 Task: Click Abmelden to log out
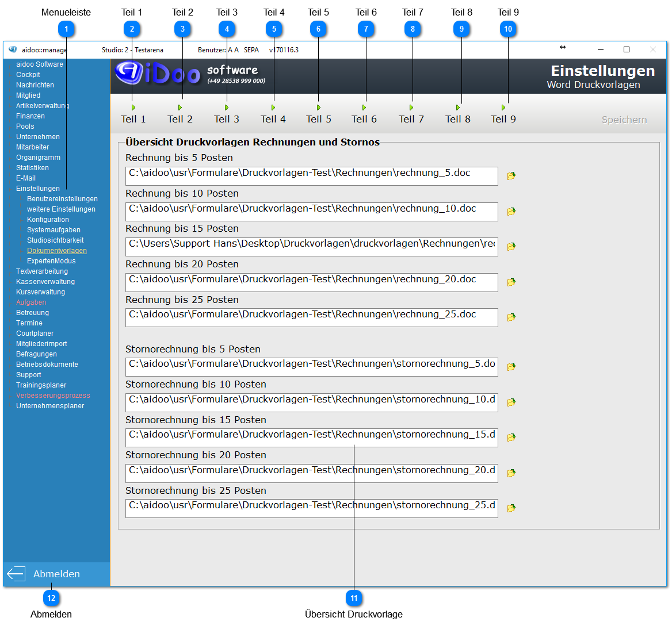point(56,574)
